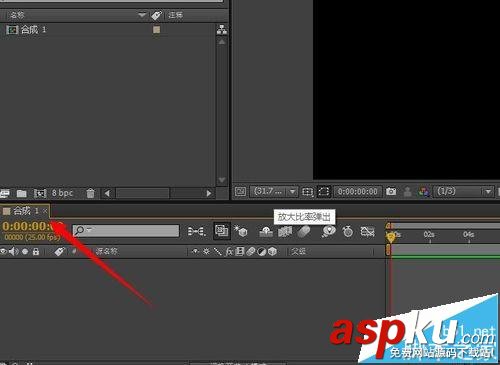Click the audio speaker column header icon
Screen dimensions: 500x365
(14, 251)
